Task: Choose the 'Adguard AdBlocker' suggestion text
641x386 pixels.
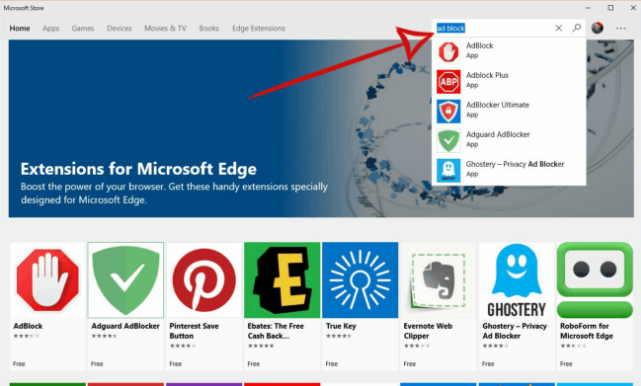Action: 498,134
